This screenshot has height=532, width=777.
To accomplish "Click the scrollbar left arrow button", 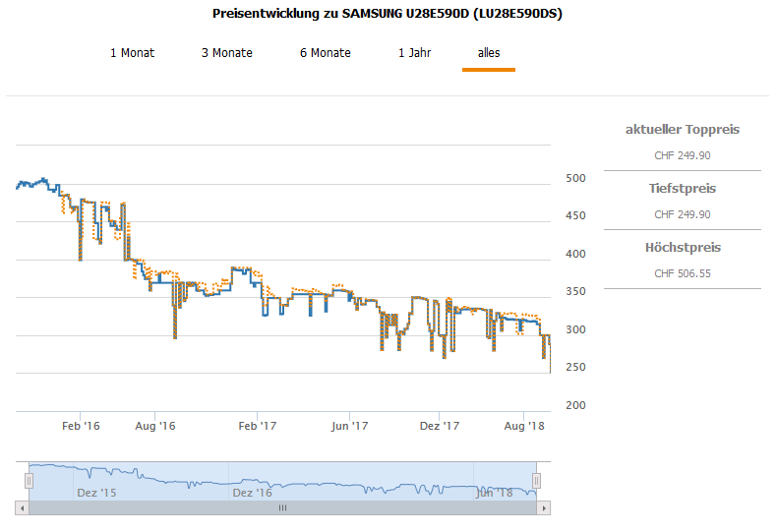I will [x=21, y=508].
